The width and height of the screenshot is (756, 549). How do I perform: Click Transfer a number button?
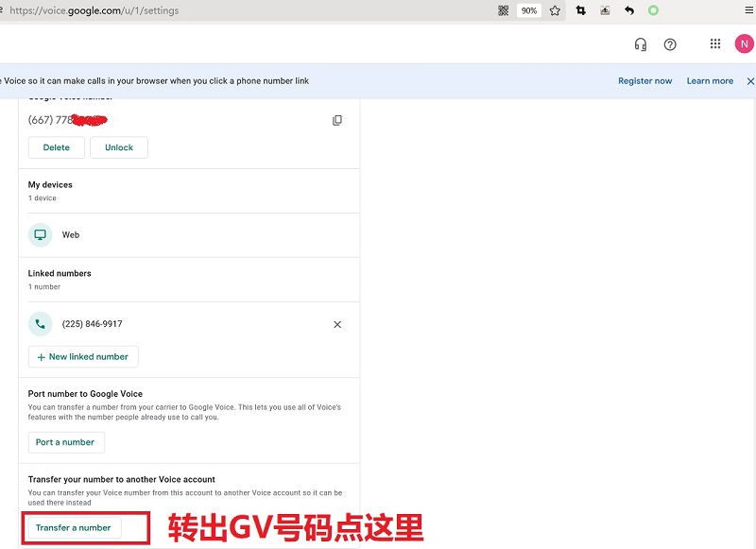pos(75,528)
